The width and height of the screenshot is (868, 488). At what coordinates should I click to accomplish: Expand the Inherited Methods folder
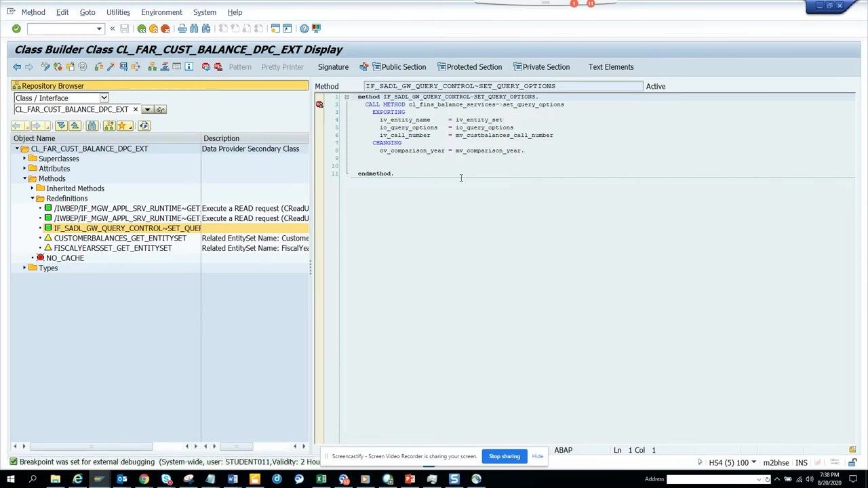click(32, 188)
